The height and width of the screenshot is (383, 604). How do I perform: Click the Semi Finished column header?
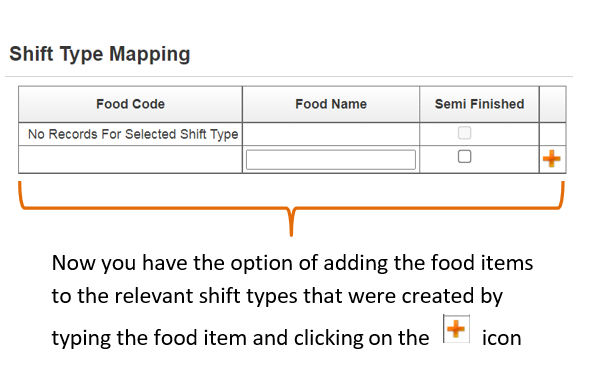click(x=479, y=104)
